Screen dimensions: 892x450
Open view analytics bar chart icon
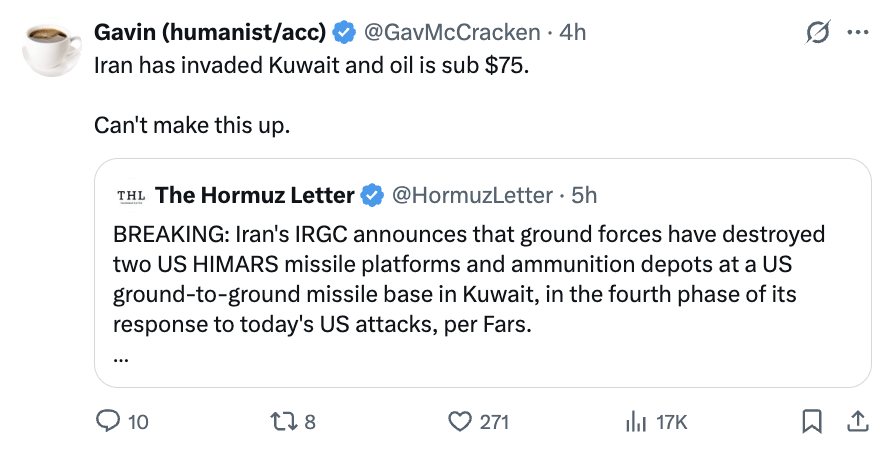636,422
